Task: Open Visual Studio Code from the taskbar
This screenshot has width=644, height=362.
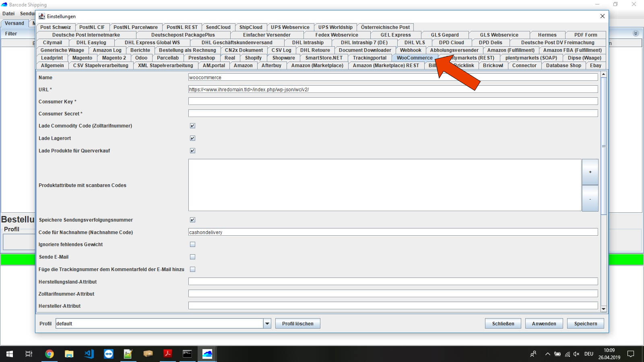Action: (x=89, y=354)
